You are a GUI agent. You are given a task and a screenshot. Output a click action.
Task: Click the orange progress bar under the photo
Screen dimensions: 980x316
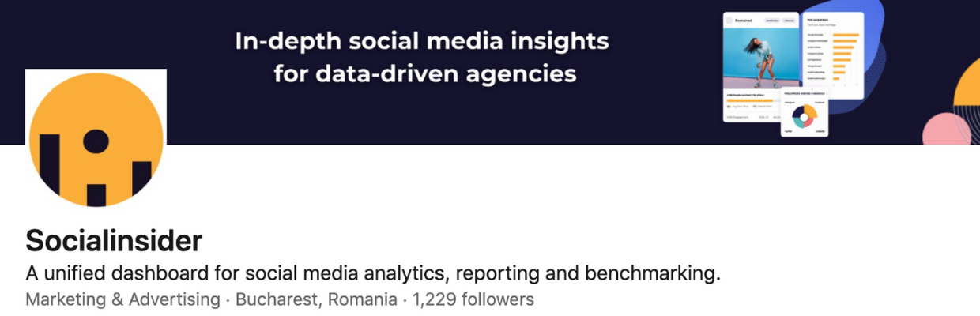tap(749, 100)
